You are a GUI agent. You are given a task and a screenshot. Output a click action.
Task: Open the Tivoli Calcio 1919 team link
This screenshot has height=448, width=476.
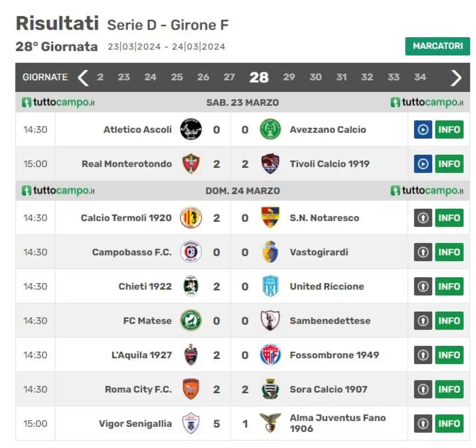pos(329,164)
